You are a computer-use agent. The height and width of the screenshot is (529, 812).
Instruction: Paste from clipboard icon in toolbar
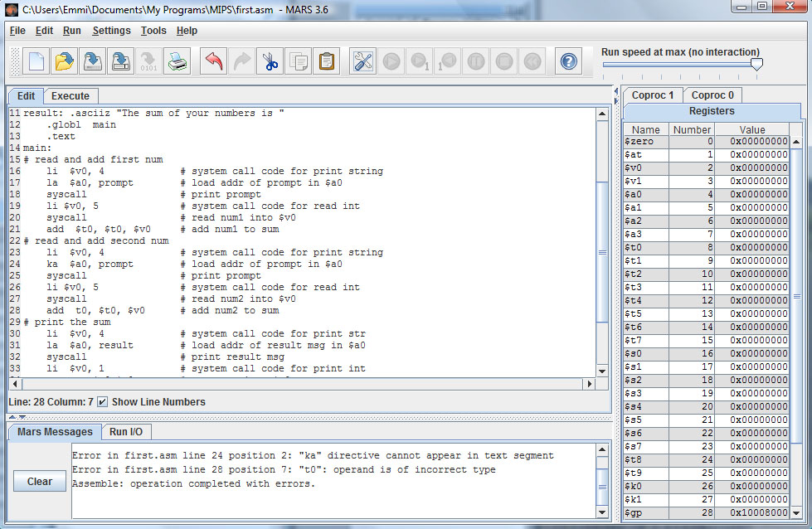[326, 61]
